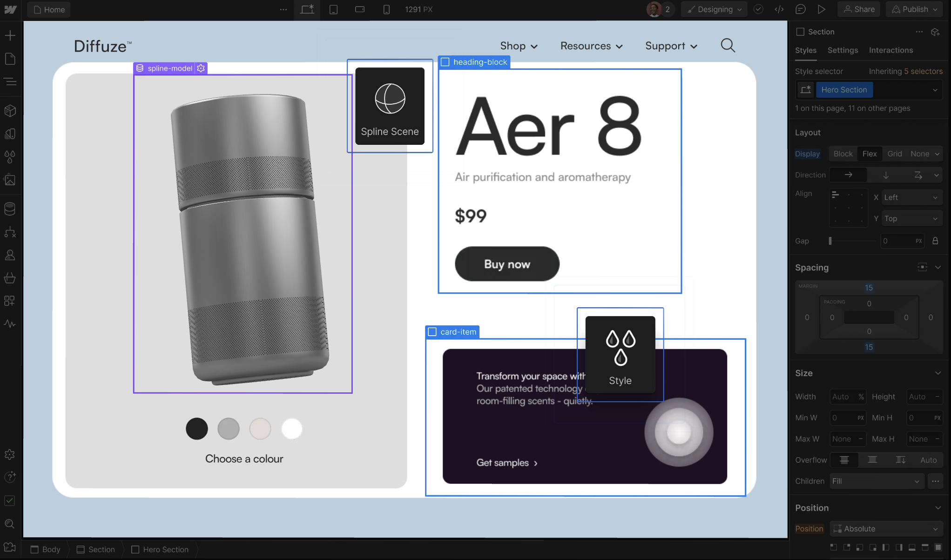Switch to the Settings tab
This screenshot has height=560, width=951.
click(x=843, y=50)
